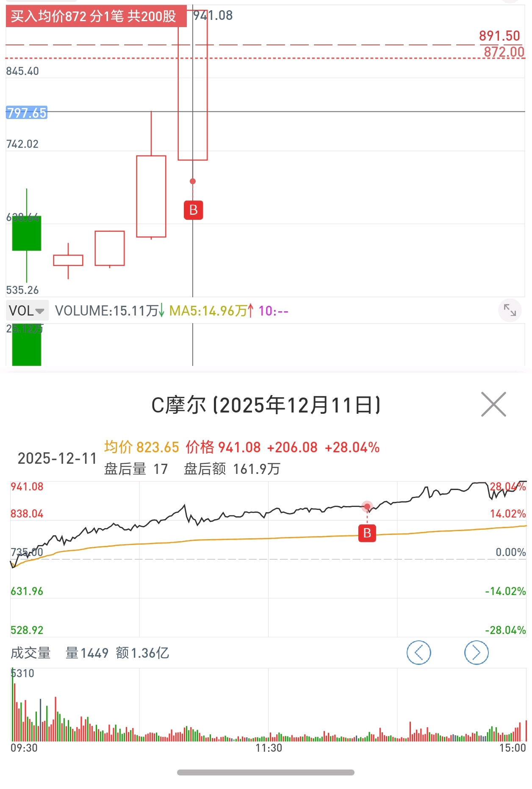Select the large green candlestick
The width and height of the screenshot is (532, 789).
pos(27,233)
